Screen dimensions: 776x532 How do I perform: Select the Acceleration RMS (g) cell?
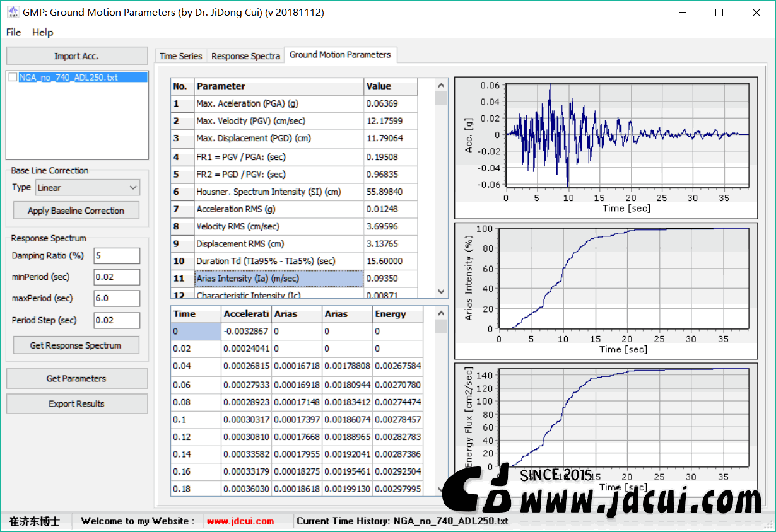coord(279,209)
